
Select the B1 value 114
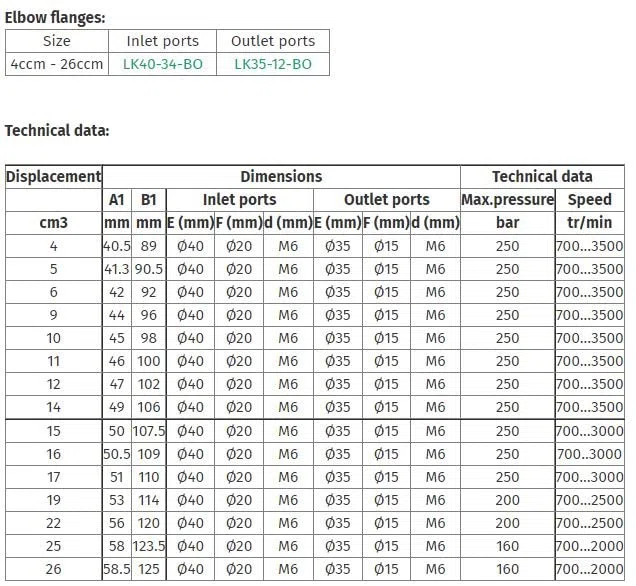148,500
